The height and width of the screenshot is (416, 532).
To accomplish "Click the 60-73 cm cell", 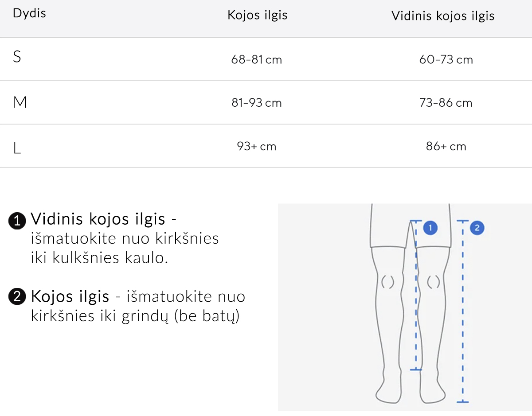I will (446, 59).
